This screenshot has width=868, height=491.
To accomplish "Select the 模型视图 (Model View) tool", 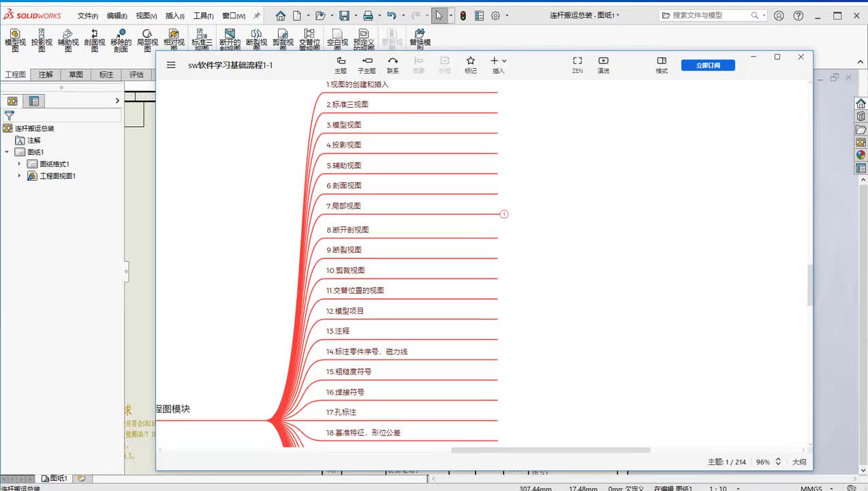I will (15, 40).
